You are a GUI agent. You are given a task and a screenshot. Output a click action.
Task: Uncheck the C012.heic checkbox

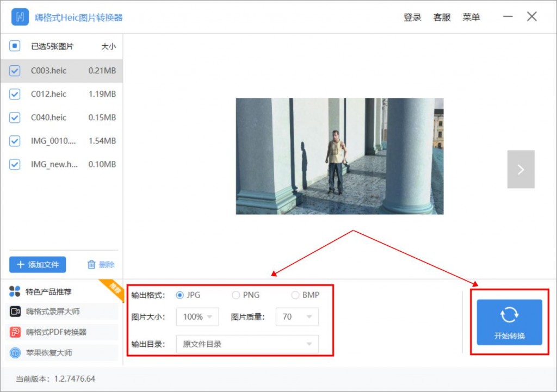click(15, 94)
